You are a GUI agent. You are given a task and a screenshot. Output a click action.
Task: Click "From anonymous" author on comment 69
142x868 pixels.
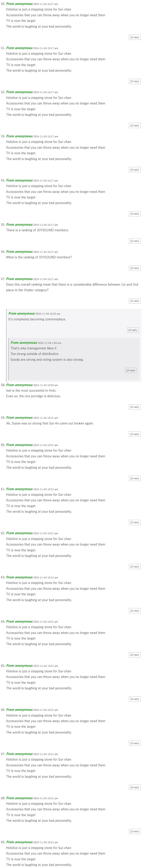pyautogui.click(x=20, y=842)
